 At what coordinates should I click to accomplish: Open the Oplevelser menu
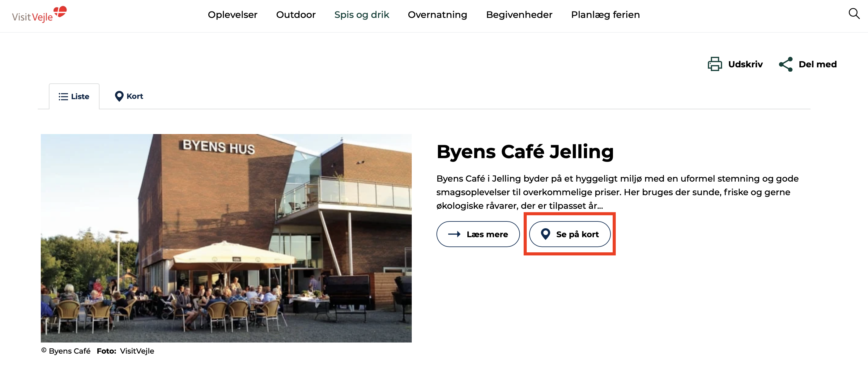point(232,15)
